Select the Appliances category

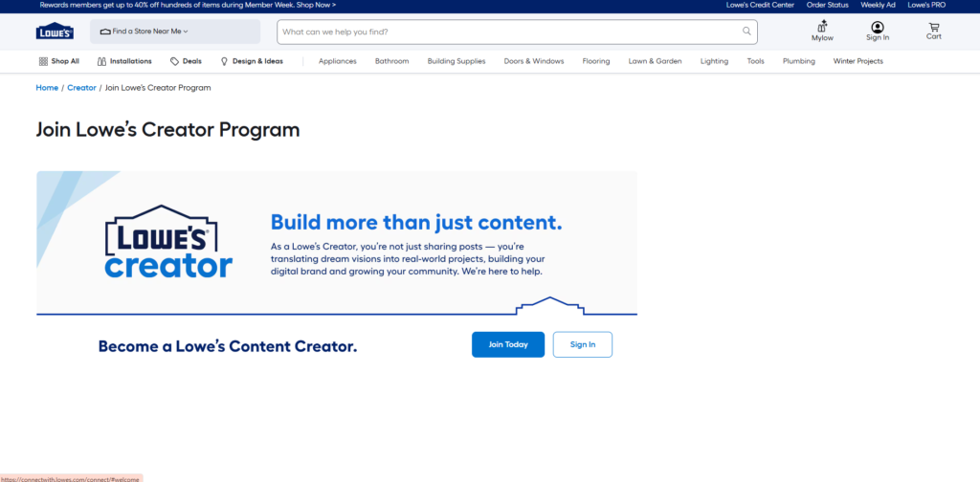337,61
